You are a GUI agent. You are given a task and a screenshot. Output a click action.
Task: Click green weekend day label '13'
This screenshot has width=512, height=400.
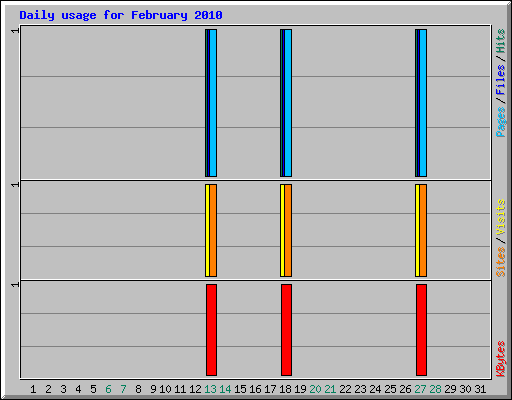210,389
